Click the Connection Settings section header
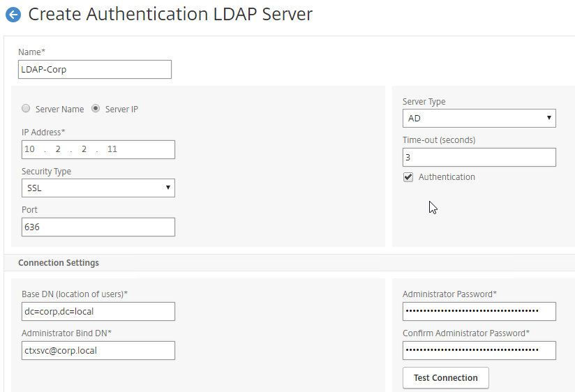 click(59, 263)
